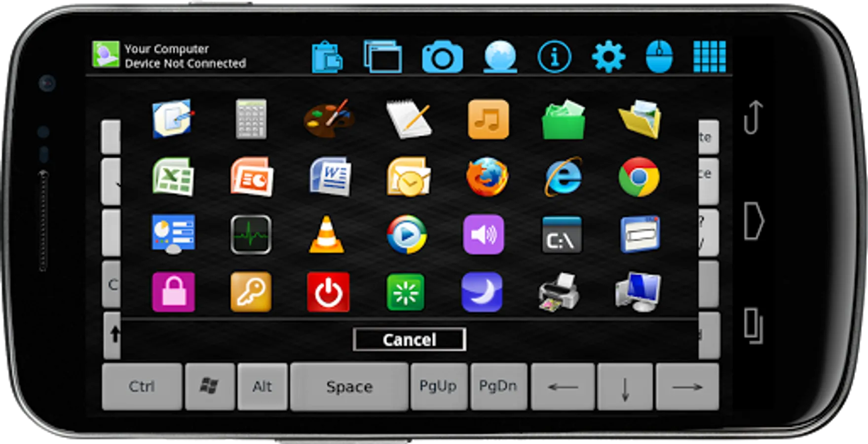
Task: Tap the blue mouse icon
Action: (659, 57)
